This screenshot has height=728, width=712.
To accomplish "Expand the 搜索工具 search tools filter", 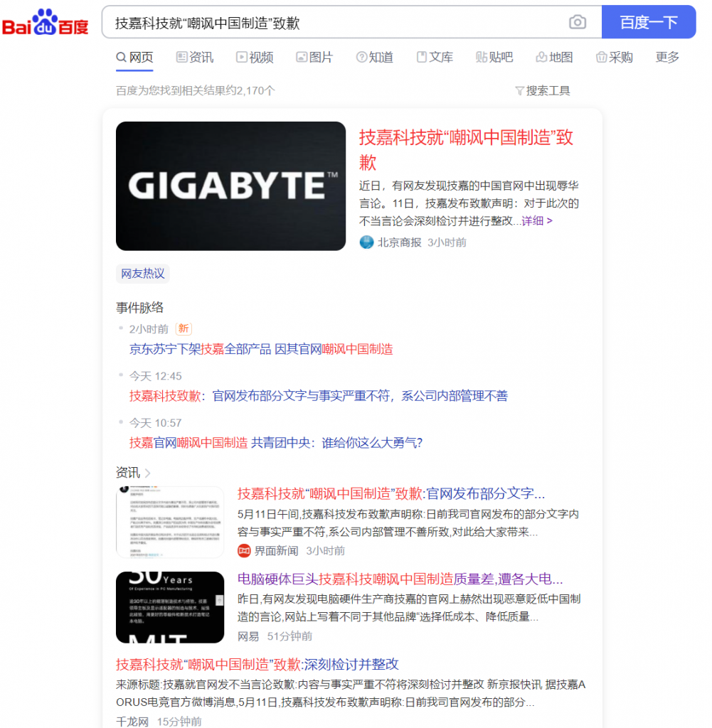I will [542, 91].
